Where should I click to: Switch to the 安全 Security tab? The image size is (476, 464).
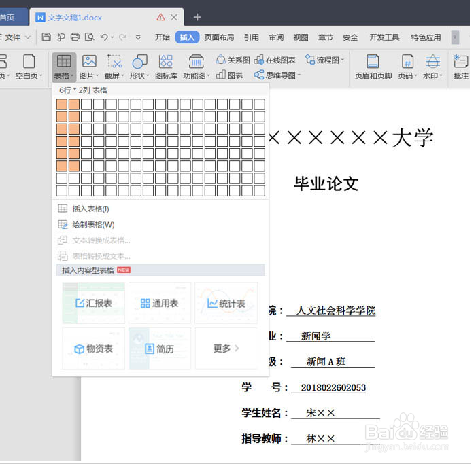(x=350, y=37)
